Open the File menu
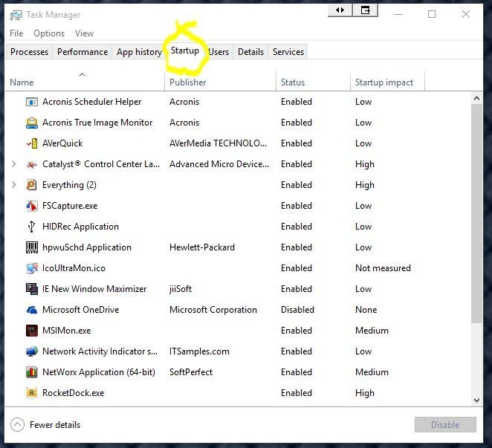 tap(16, 33)
